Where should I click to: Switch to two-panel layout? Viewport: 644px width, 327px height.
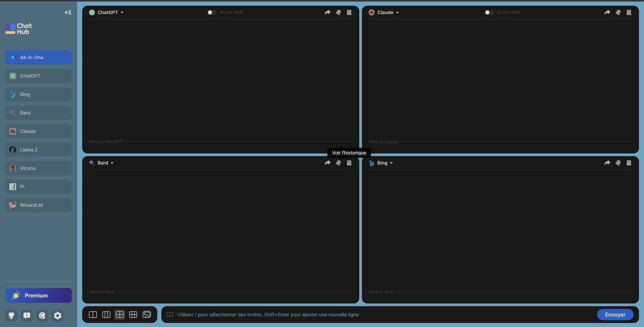click(x=93, y=315)
